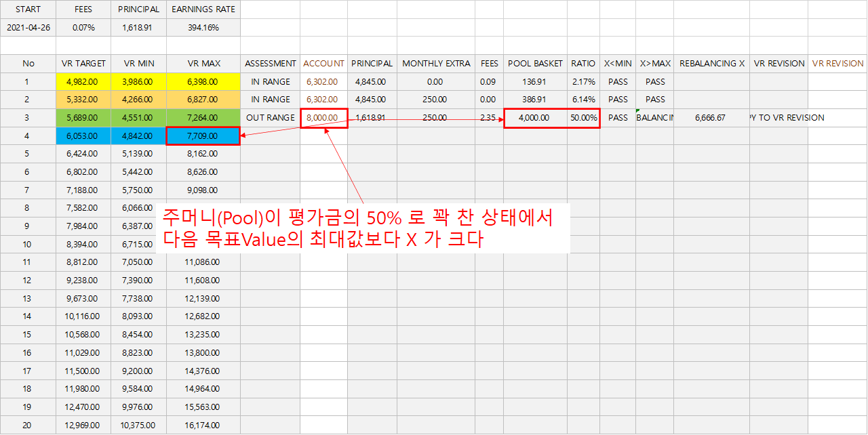Select the 2.35 fees cell
The height and width of the screenshot is (435, 868).
[x=489, y=118]
